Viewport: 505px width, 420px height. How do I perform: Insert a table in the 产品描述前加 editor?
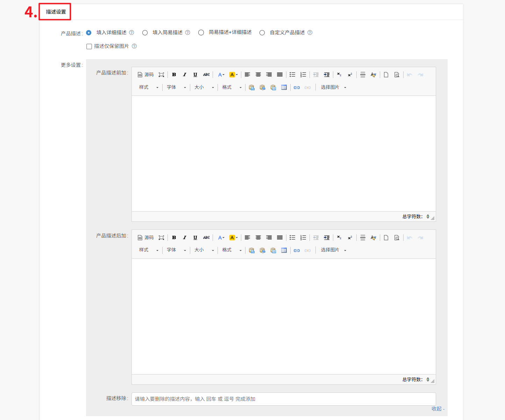[284, 87]
